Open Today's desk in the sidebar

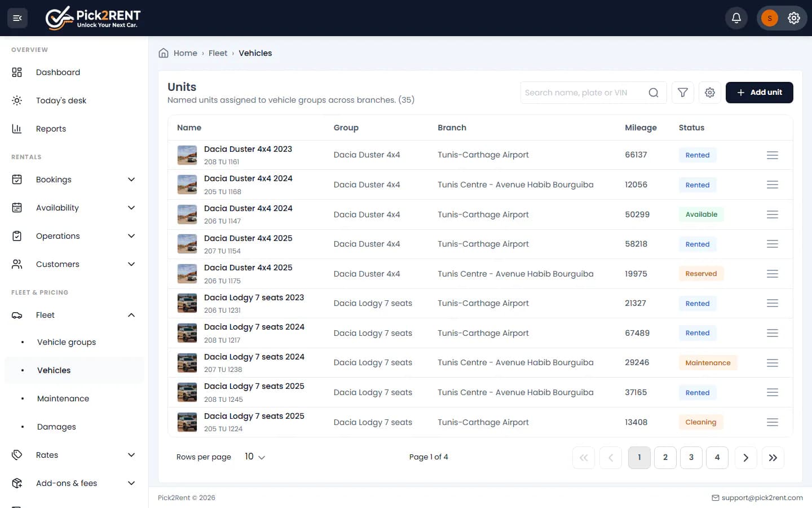point(74,100)
